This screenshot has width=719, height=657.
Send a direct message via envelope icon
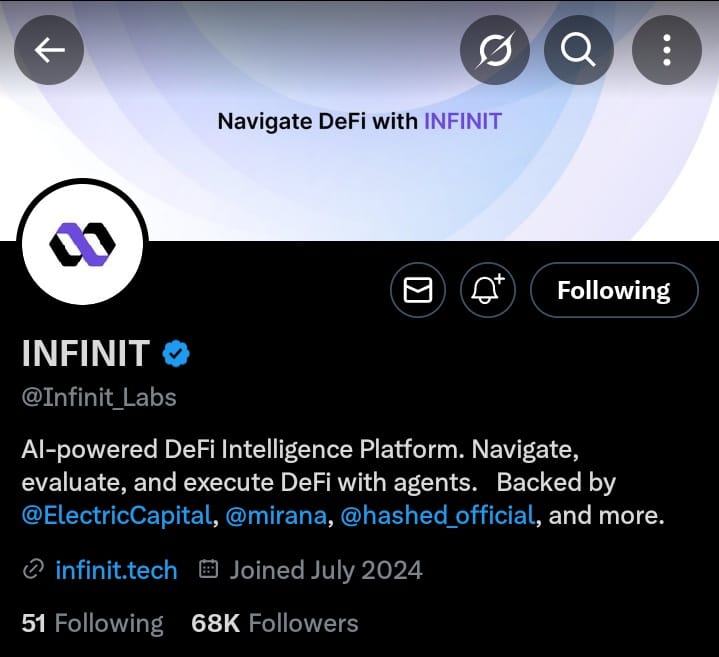tap(418, 290)
